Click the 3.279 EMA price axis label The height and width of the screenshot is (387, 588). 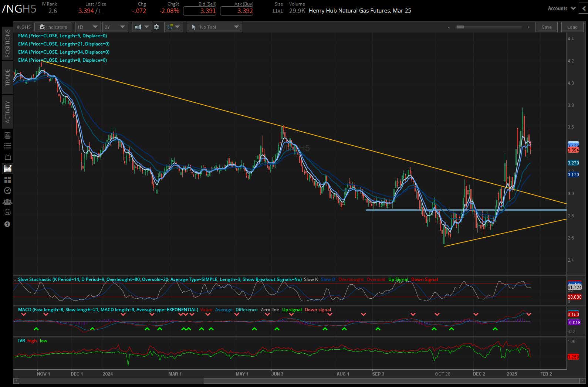point(573,163)
